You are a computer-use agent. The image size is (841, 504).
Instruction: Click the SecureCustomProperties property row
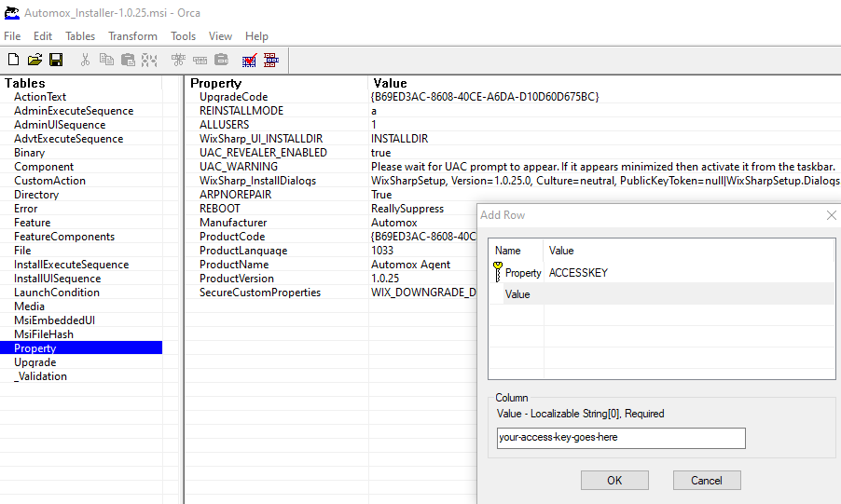click(260, 292)
